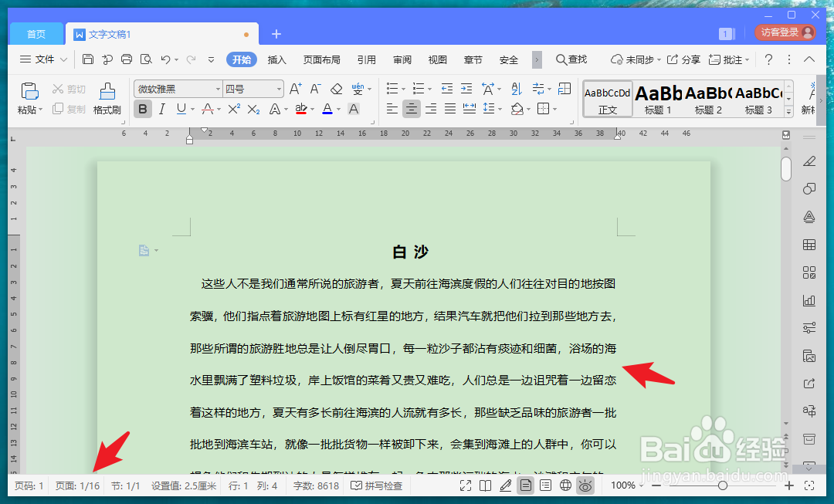Align text left
Viewport: 834px width, 504px height.
point(392,109)
